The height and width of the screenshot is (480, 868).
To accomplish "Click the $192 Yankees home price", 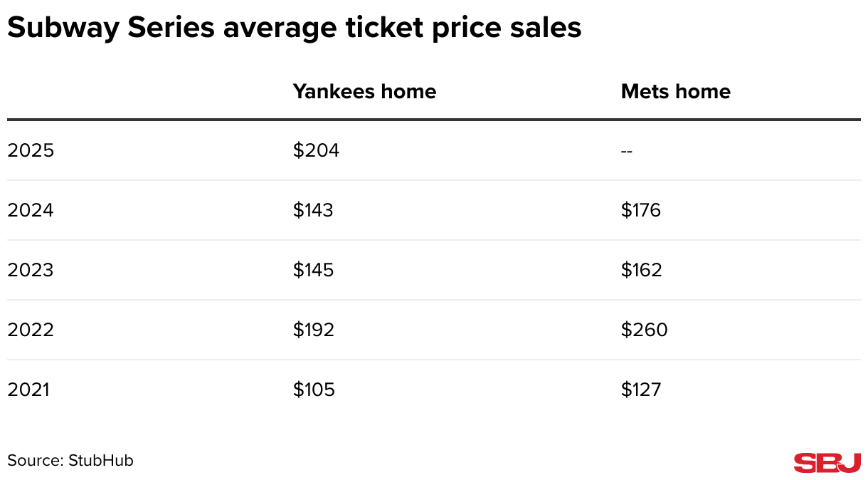I will 313,330.
